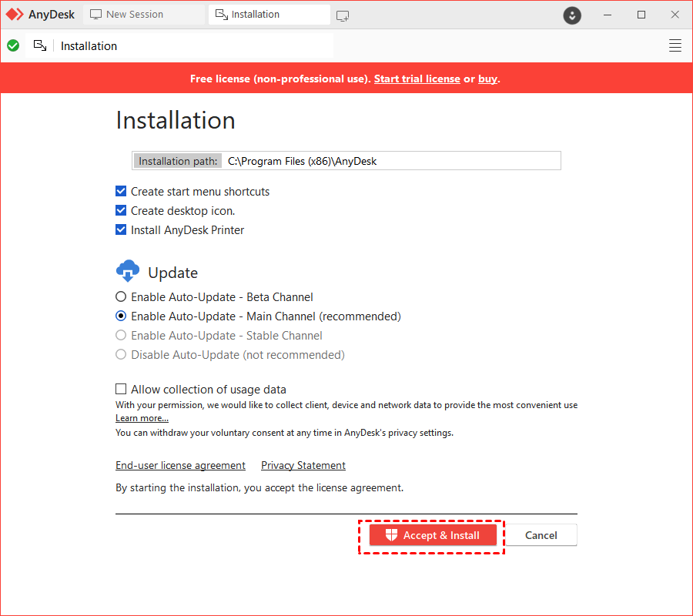693x616 pixels.
Task: Open the Privacy Statement link
Action: [303, 465]
